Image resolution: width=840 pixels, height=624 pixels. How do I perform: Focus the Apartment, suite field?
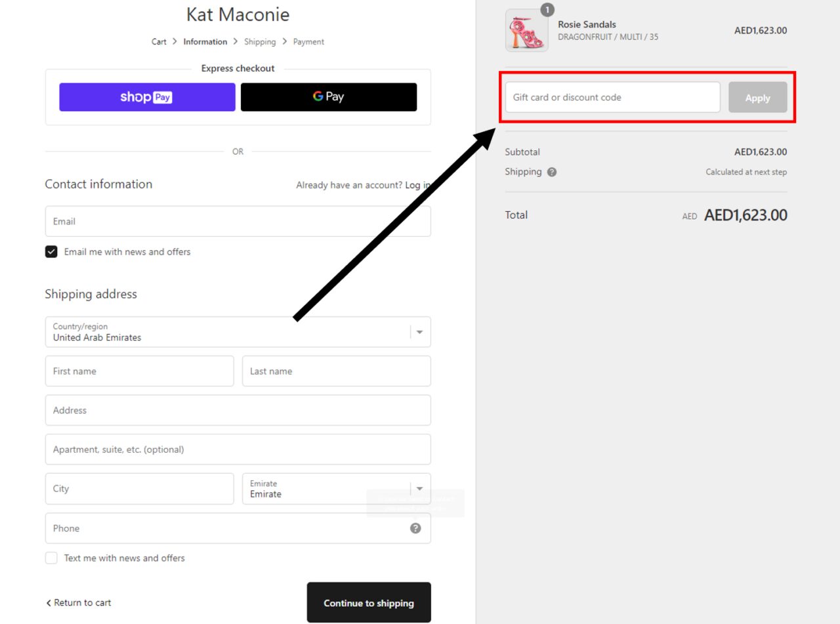pyautogui.click(x=238, y=449)
